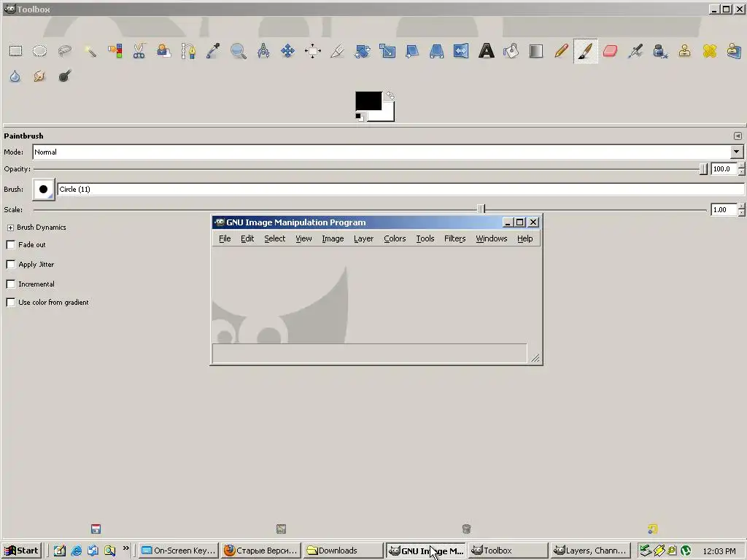Open the Windows menu
This screenshot has height=560, width=747.
point(491,238)
